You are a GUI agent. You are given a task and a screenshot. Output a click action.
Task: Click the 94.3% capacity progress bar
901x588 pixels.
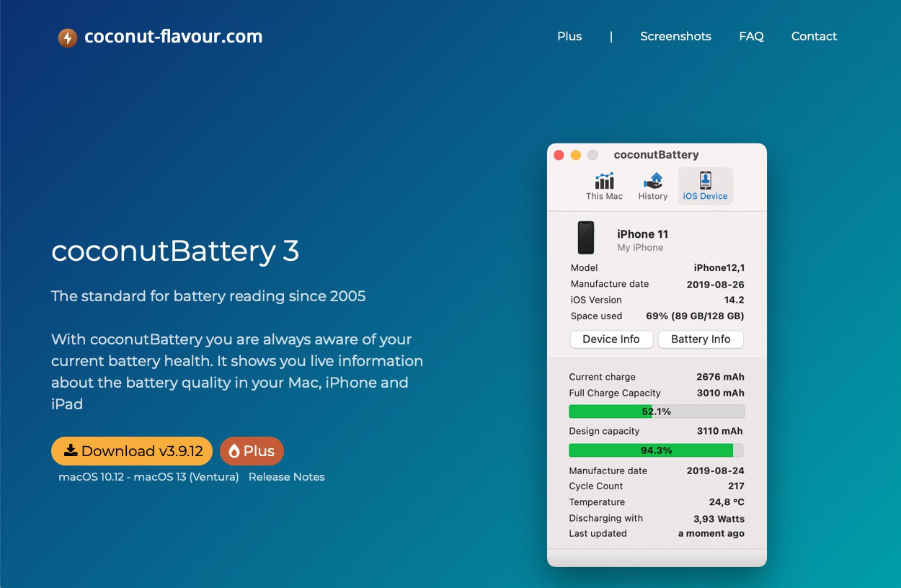click(x=656, y=450)
